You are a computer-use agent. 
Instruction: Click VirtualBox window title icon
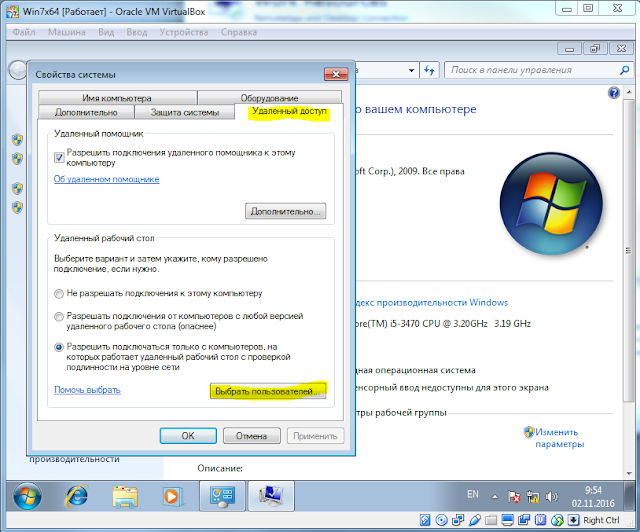12,11
